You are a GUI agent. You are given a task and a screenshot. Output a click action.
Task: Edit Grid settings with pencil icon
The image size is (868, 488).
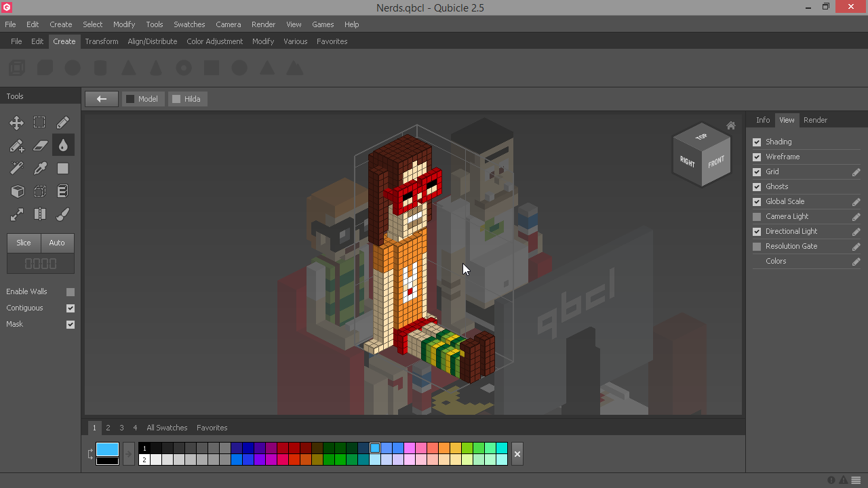pyautogui.click(x=856, y=172)
